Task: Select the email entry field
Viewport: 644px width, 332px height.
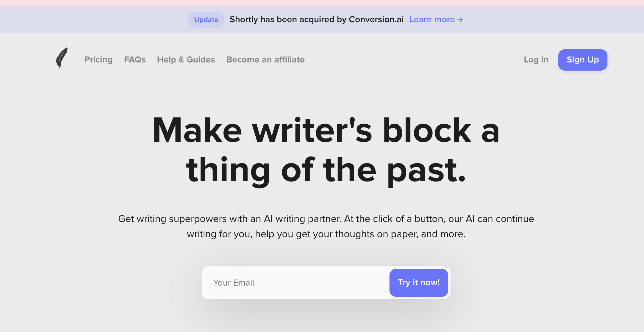Action: (x=297, y=282)
